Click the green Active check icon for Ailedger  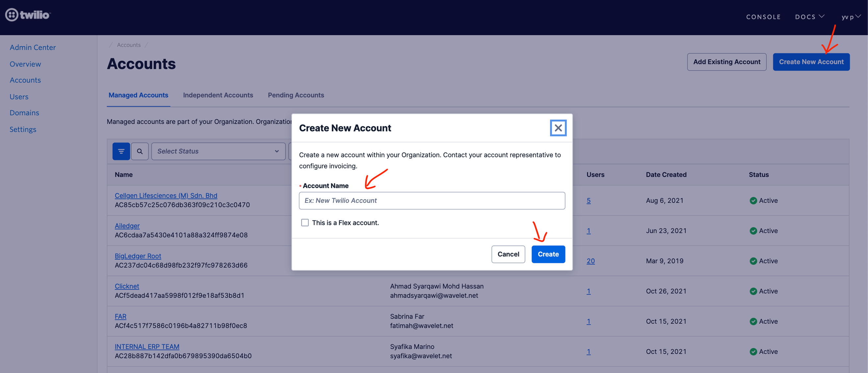tap(753, 231)
